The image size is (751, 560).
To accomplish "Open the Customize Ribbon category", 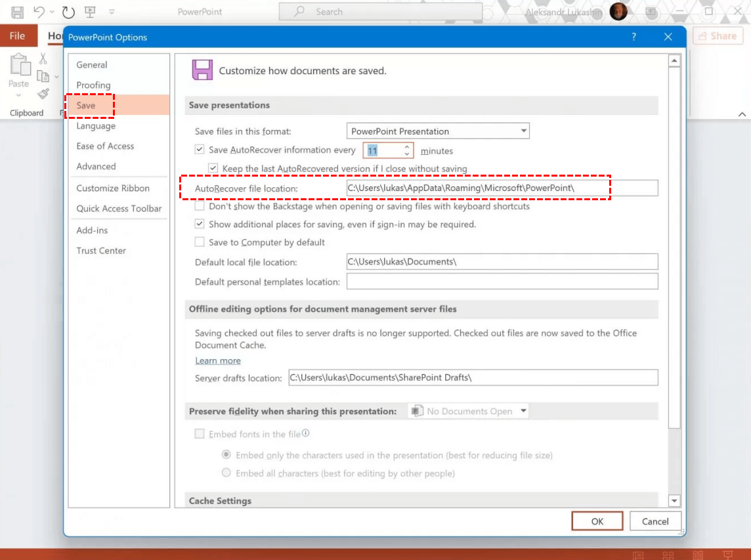I will pos(119,188).
